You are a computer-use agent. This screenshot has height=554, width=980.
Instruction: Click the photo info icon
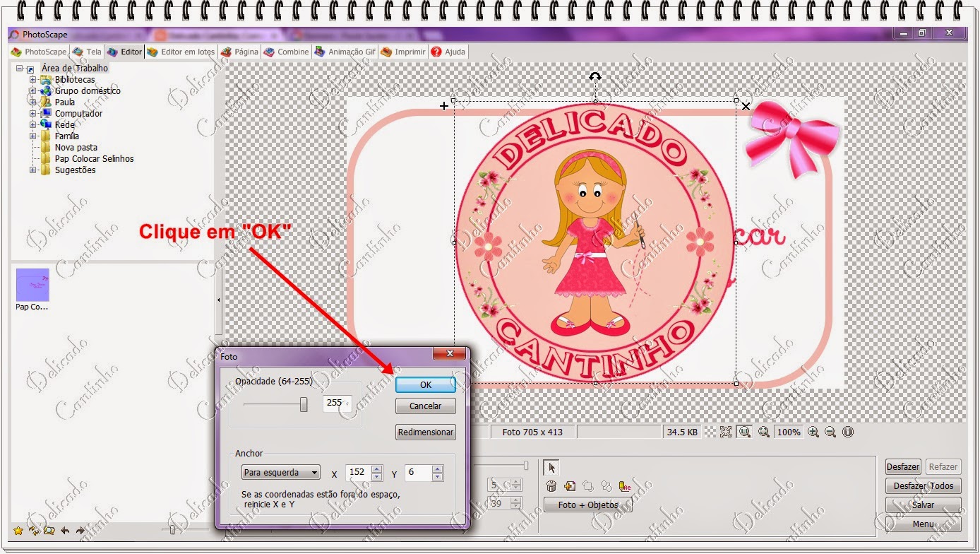click(848, 432)
